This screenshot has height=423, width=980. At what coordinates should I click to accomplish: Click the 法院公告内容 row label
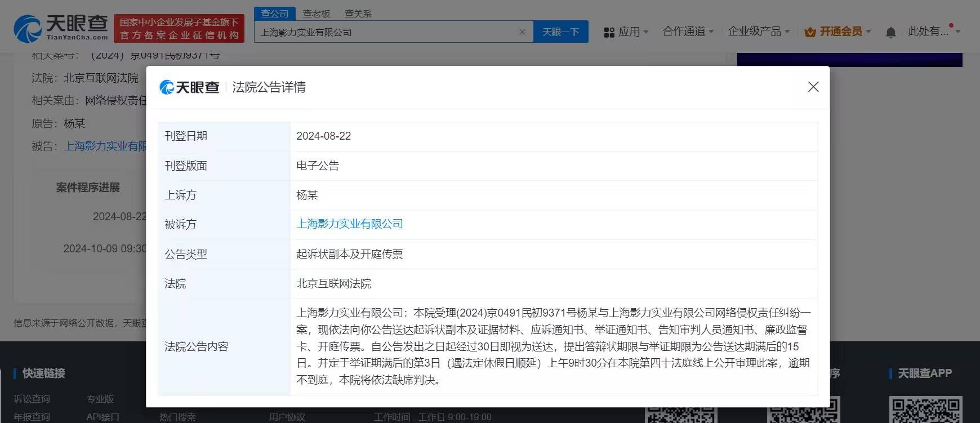197,346
